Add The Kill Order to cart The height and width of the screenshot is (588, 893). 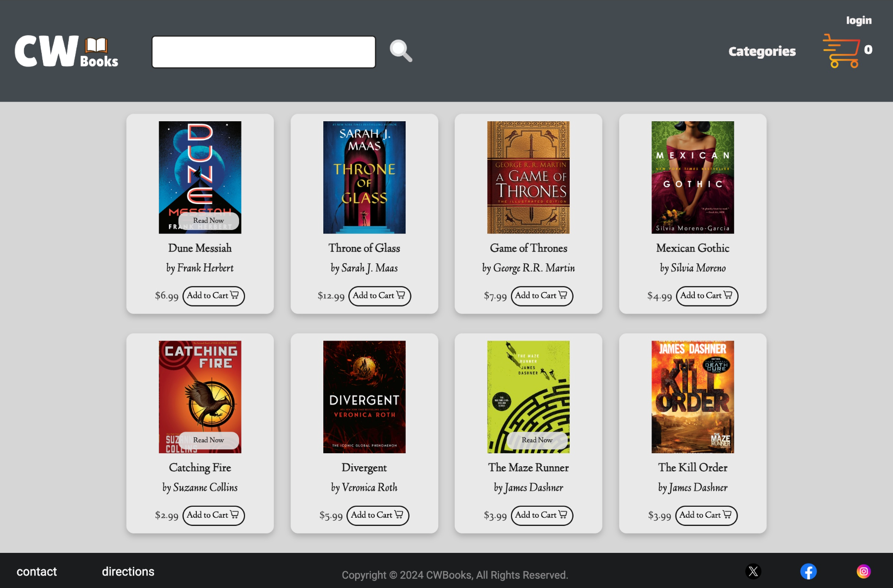click(706, 515)
